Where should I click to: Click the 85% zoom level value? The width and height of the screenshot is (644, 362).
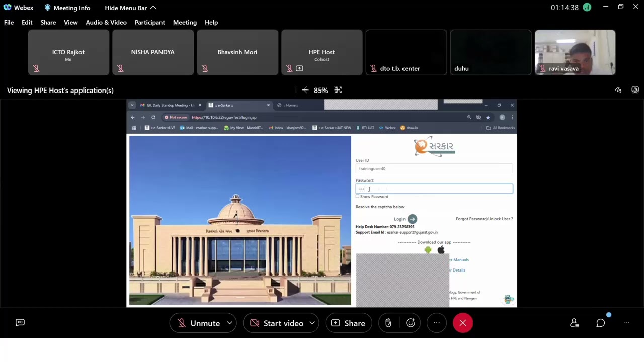click(320, 90)
